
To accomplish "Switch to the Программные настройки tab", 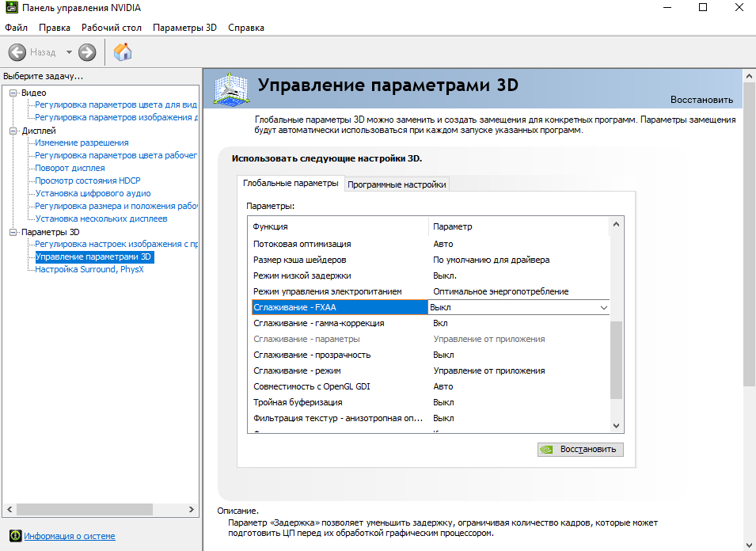I will pos(397,184).
